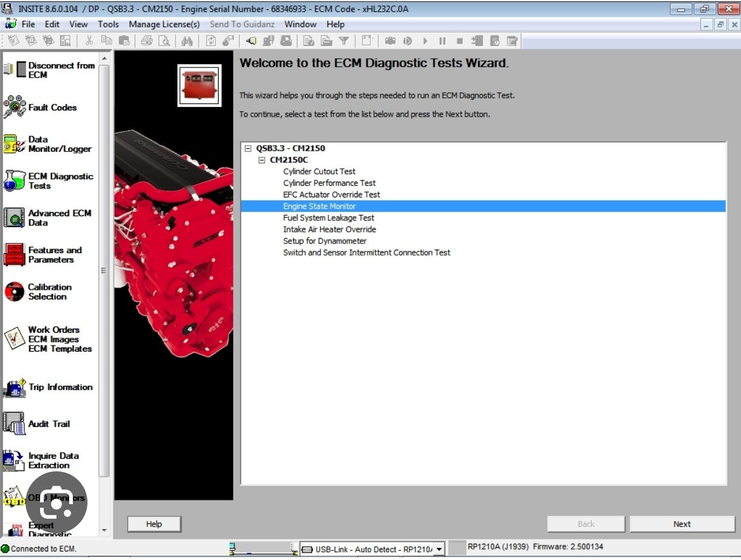The image size is (741, 560).
Task: Click the Refresh toolbar icon
Action: (x=211, y=41)
